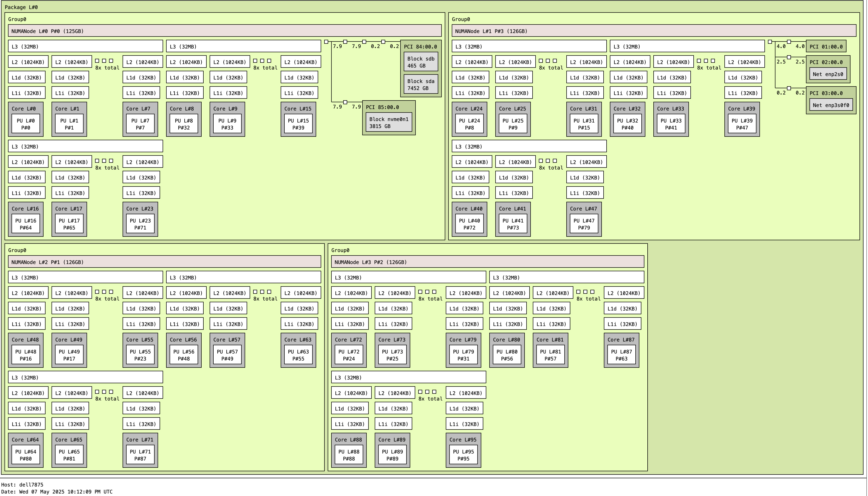Click NUMANode L#1 P#3 (126GB) bar
This screenshot has height=496, width=868.
654,31
